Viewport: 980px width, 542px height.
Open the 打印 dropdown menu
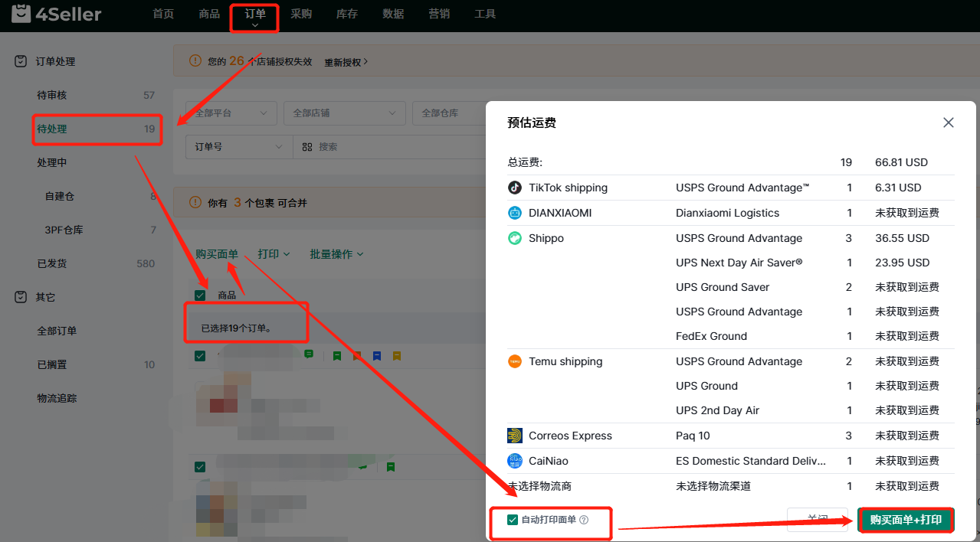(274, 253)
